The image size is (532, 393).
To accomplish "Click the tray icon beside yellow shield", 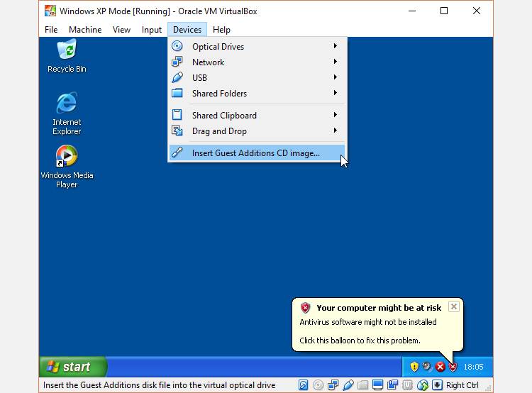I will click(427, 367).
